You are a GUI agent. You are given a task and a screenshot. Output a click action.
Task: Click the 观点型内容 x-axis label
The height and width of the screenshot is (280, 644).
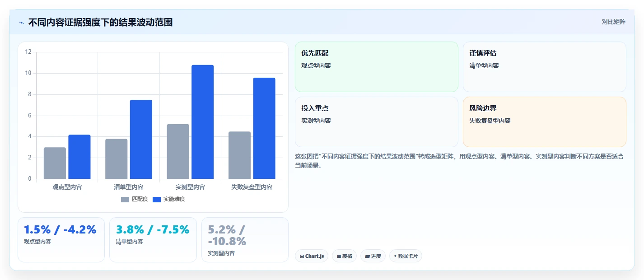coord(67,187)
